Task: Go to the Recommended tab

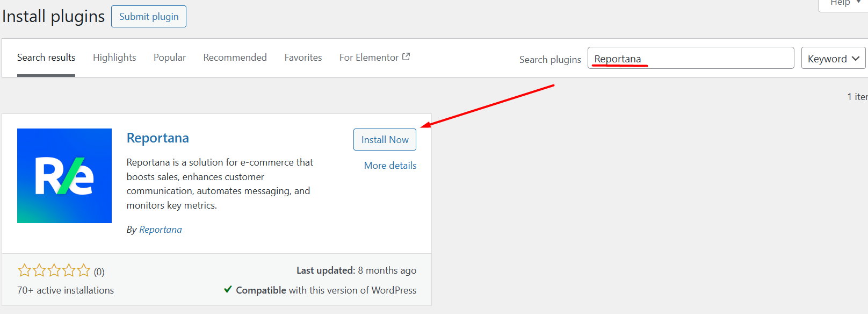Action: 235,58
